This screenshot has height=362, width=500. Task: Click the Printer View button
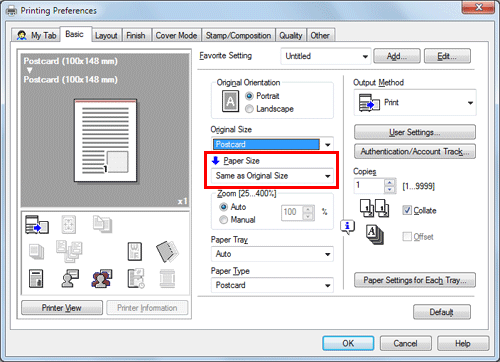62,308
